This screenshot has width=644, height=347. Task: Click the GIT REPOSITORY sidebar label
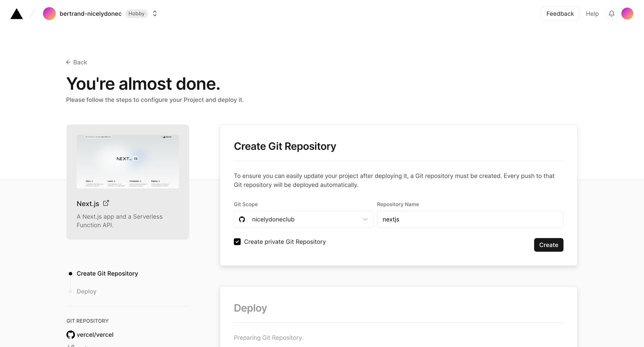point(87,321)
